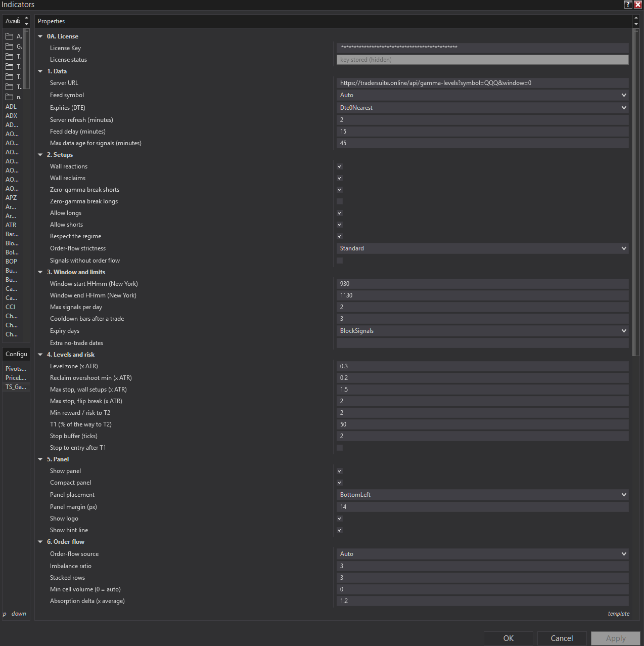Edit Cooldown bars after a trade field
The width and height of the screenshot is (644, 646).
pyautogui.click(x=483, y=319)
